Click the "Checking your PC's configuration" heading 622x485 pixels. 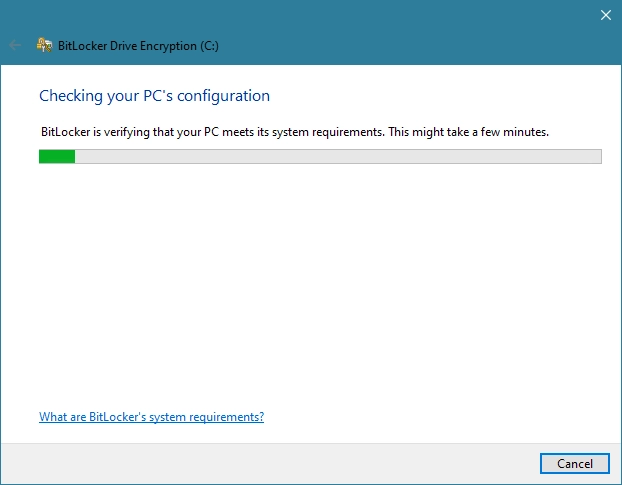tap(154, 96)
